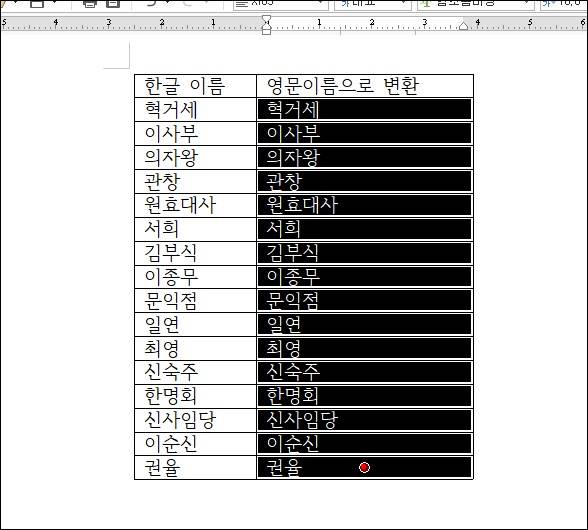
Task: Click the selected '김부식' cell in the right column
Action: coord(364,253)
